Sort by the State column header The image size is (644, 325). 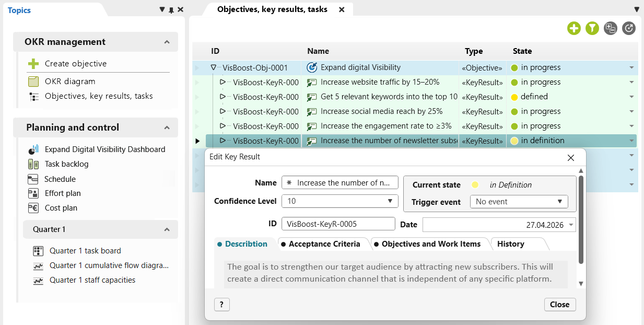tap(522, 51)
